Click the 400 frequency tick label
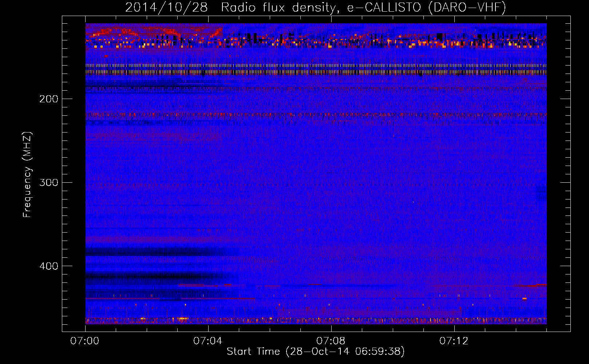Screen dimensions: 589x364 tap(49, 266)
